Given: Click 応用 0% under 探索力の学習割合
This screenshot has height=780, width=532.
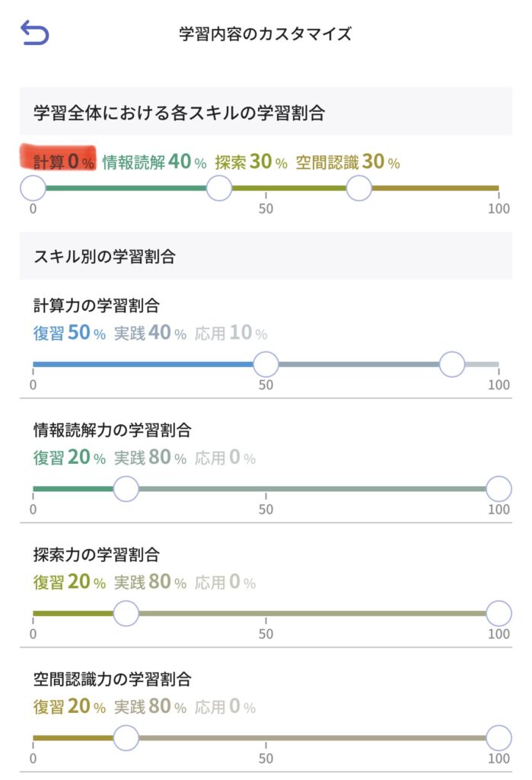Looking at the screenshot, I should click(225, 583).
